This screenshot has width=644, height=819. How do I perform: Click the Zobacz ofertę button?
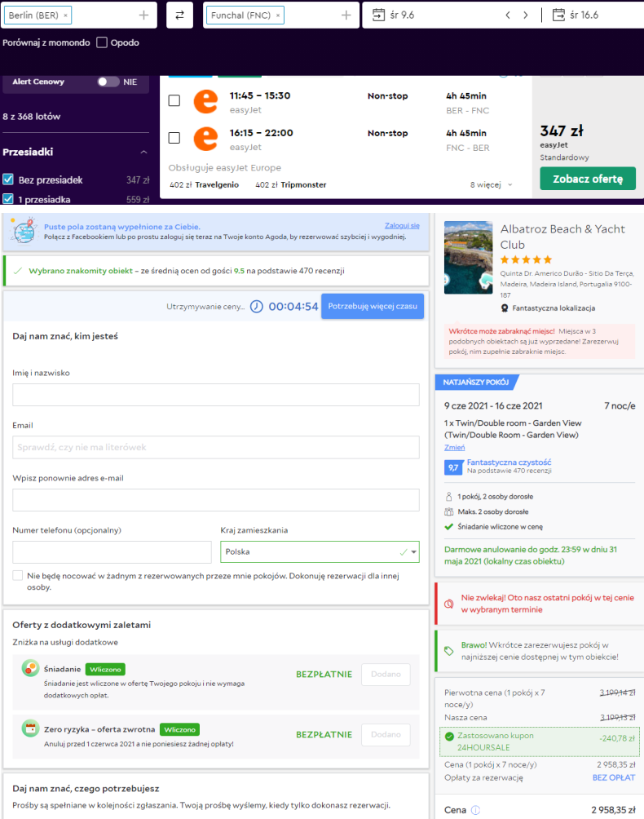pyautogui.click(x=588, y=179)
